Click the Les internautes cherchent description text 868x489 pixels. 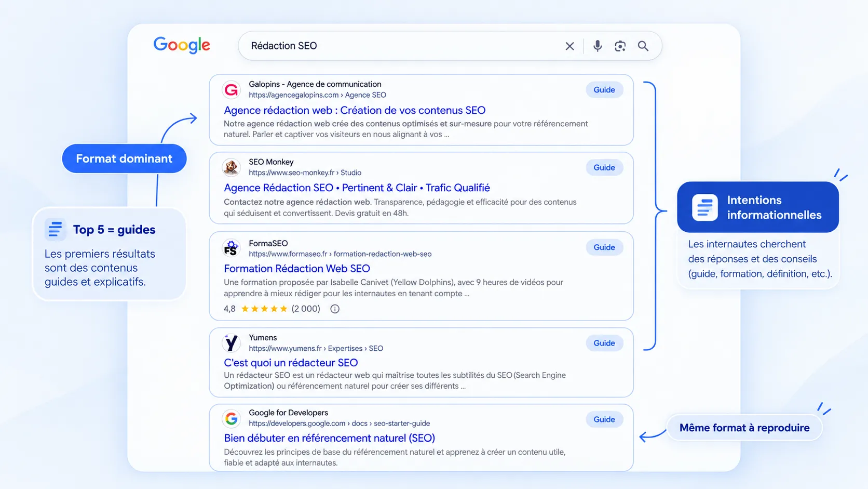coord(760,259)
